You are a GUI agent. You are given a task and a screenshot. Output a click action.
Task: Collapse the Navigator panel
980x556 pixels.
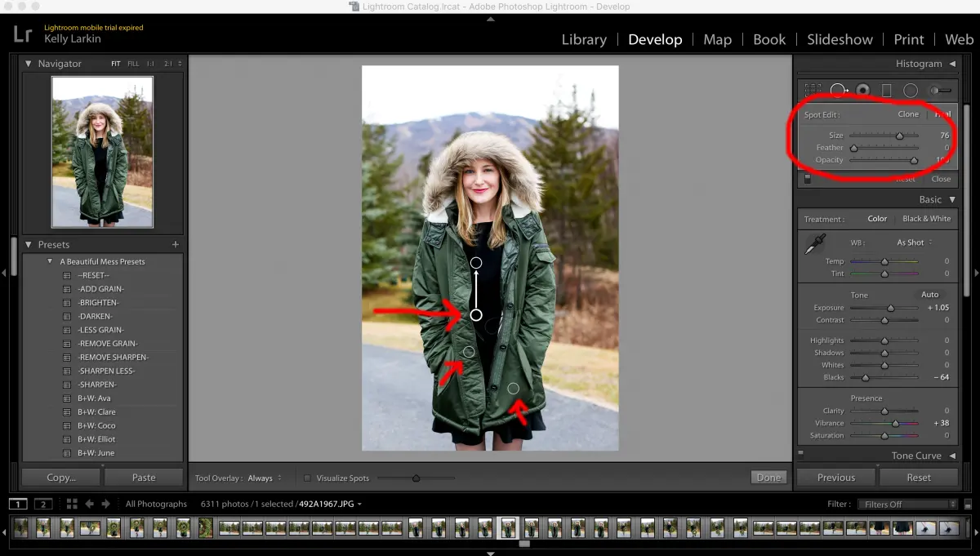29,64
